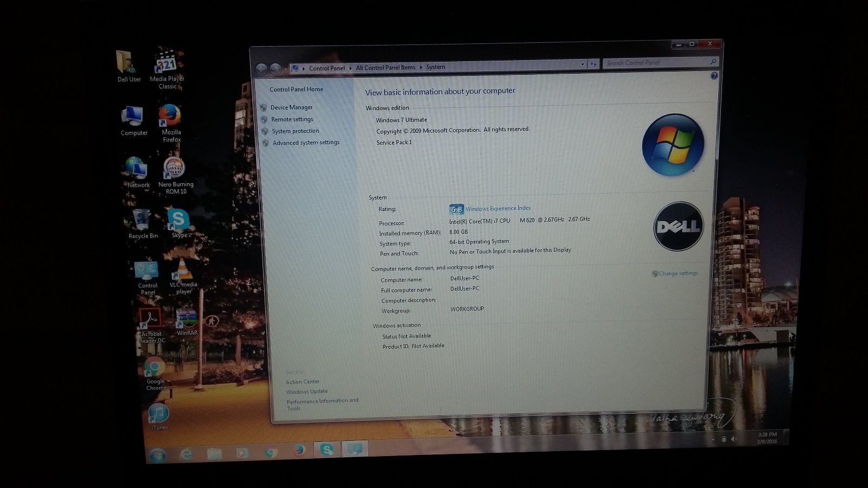
Task: Switch to Skype on the taskbar
Action: 327,449
